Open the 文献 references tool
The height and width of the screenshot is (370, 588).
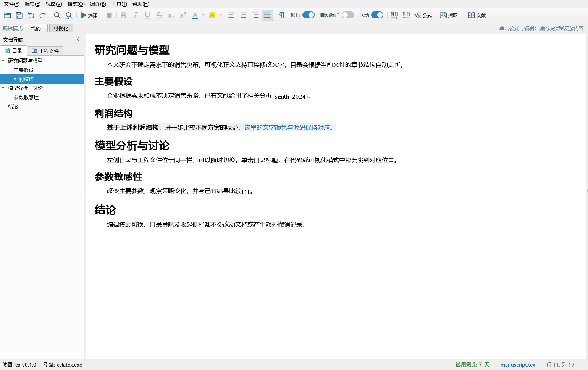tap(477, 15)
